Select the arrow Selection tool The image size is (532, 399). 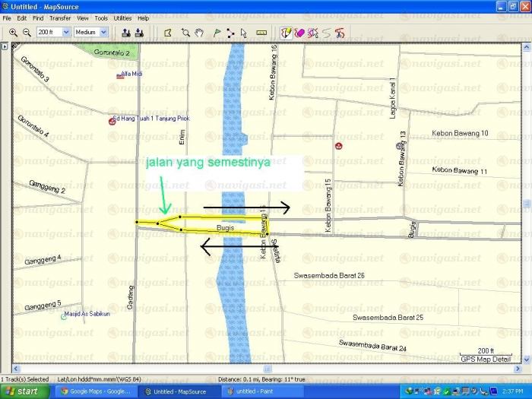[x=243, y=33]
